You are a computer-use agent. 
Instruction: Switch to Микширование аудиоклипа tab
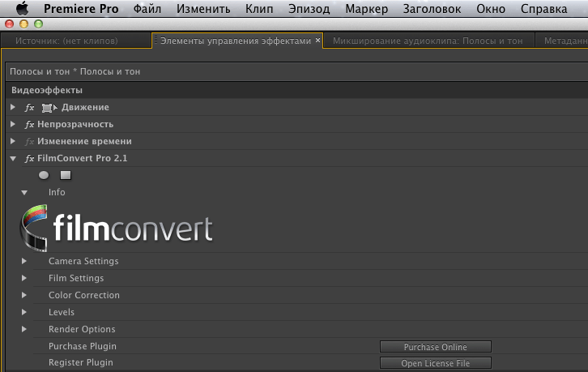click(x=428, y=41)
